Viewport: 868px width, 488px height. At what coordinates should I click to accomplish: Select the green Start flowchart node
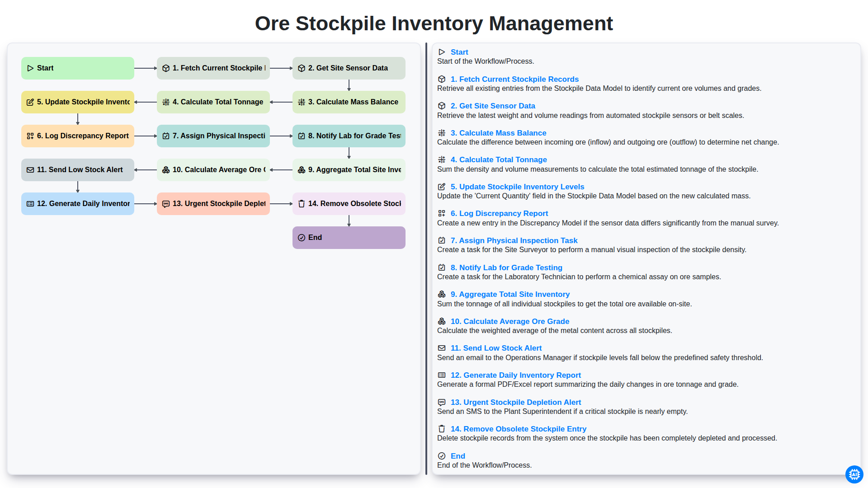[x=78, y=68]
